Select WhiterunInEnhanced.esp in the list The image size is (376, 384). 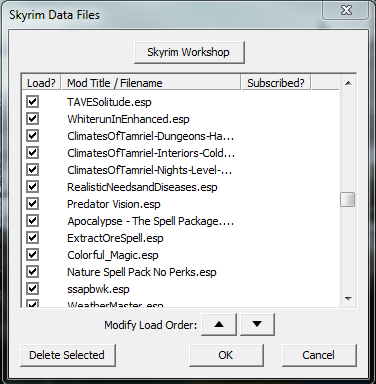click(x=128, y=119)
